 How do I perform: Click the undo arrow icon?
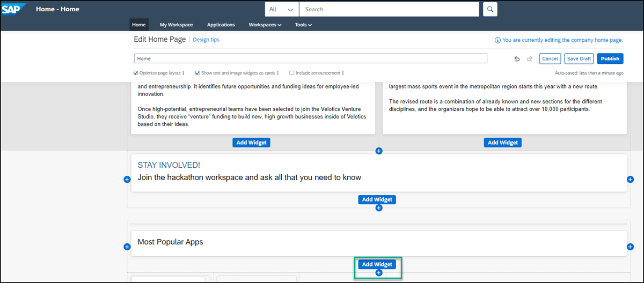click(517, 58)
